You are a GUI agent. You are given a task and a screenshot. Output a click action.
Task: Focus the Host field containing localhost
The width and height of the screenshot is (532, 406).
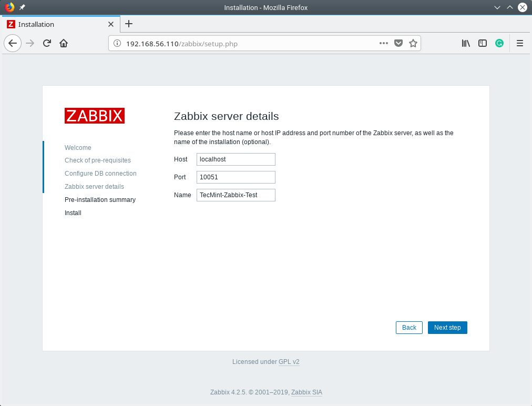coord(236,159)
